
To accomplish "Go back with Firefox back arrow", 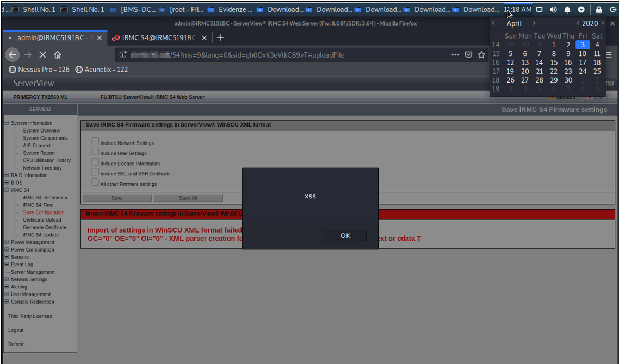I will [13, 55].
